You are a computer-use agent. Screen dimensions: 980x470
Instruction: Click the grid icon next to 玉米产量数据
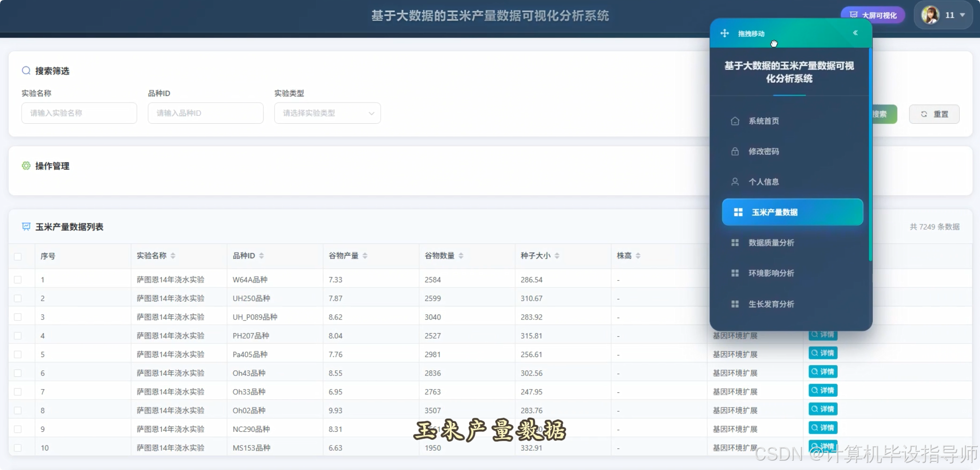[738, 212]
